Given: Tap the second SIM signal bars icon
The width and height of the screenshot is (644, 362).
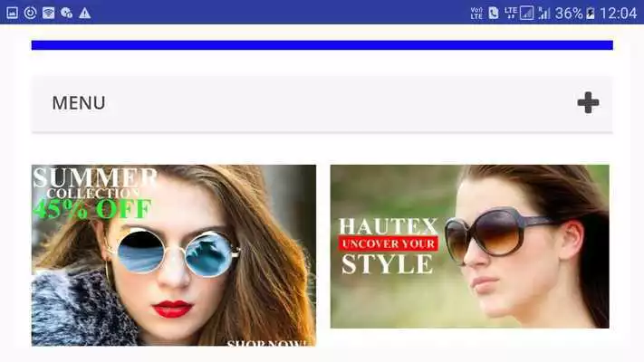Looking at the screenshot, I should 544,14.
